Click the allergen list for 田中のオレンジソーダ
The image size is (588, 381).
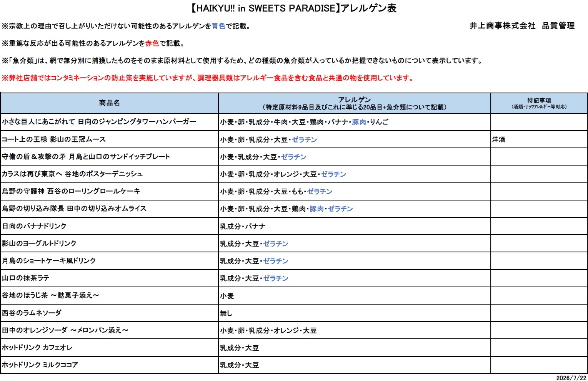268,330
